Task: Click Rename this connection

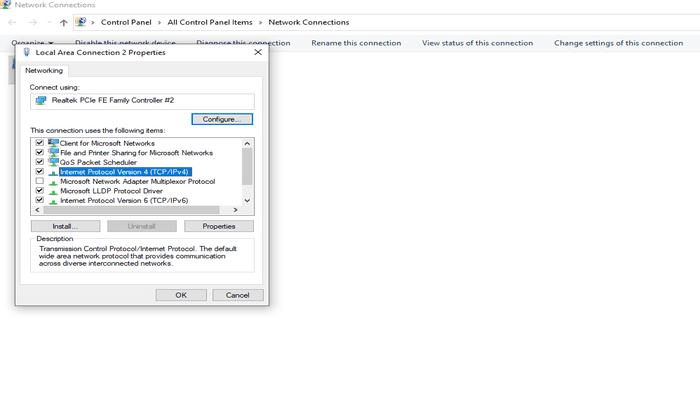Action: click(x=356, y=43)
